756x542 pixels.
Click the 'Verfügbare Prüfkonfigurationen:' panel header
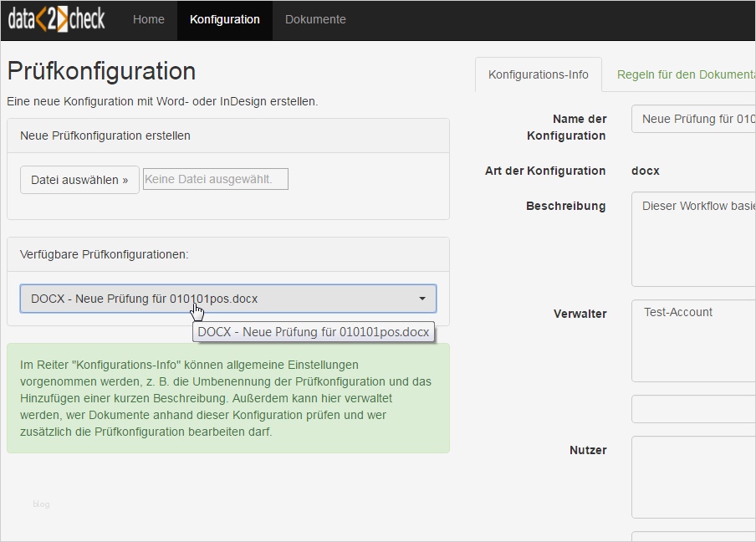pyautogui.click(x=227, y=254)
